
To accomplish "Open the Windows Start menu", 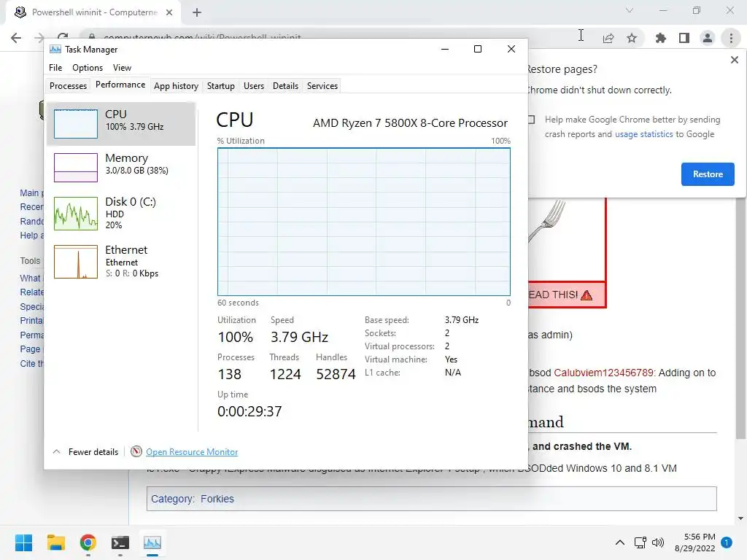I will coord(23,542).
